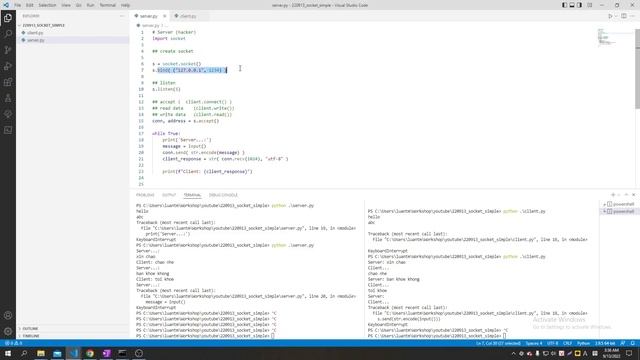Click the Ln 7, Col status bar item
640x360 pixels.
coord(498,343)
